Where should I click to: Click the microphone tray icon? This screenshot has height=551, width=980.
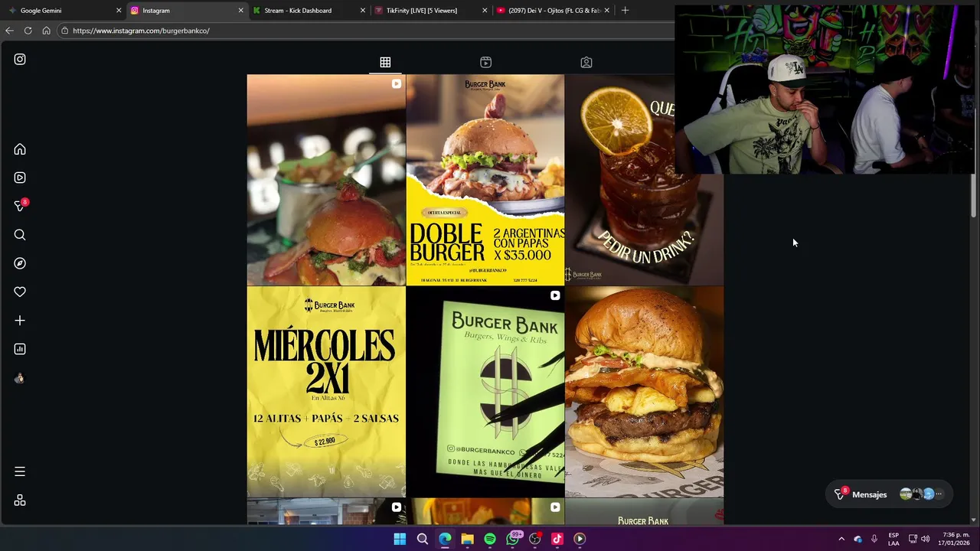[x=874, y=539]
